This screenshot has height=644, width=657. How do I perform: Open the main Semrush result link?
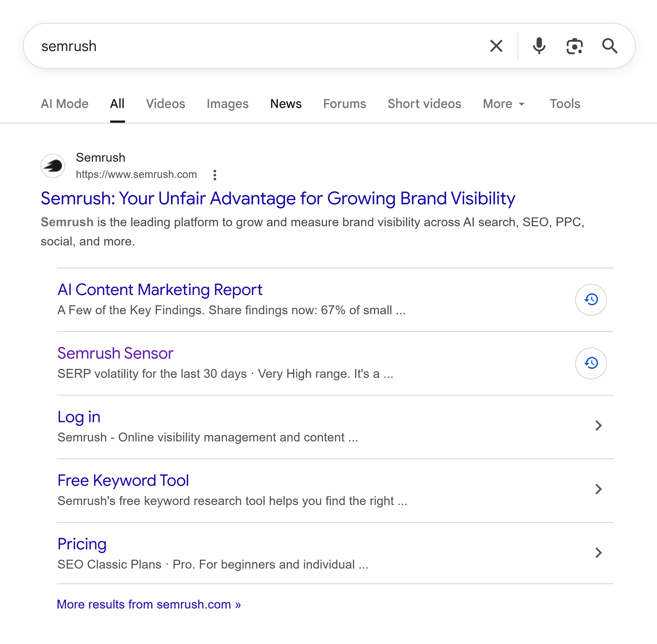tap(277, 198)
